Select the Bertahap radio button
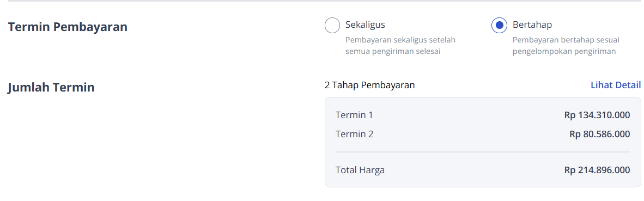Screen dimensions: 644x201 coord(500,26)
